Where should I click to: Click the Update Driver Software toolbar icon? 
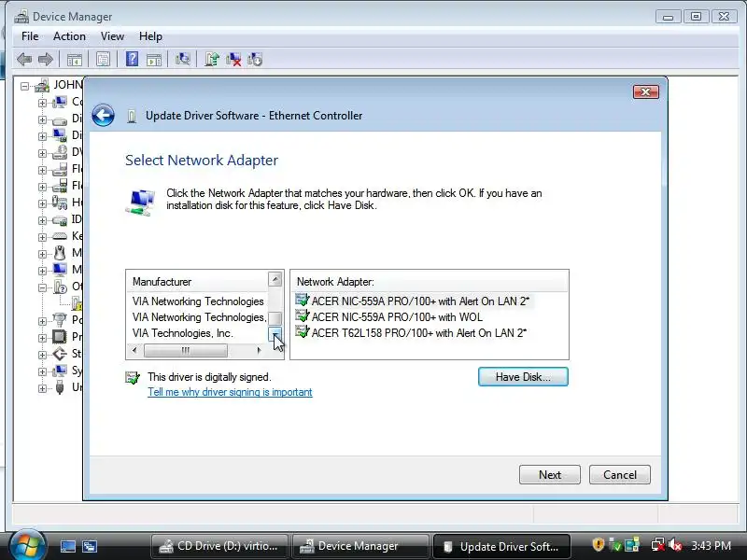[212, 59]
